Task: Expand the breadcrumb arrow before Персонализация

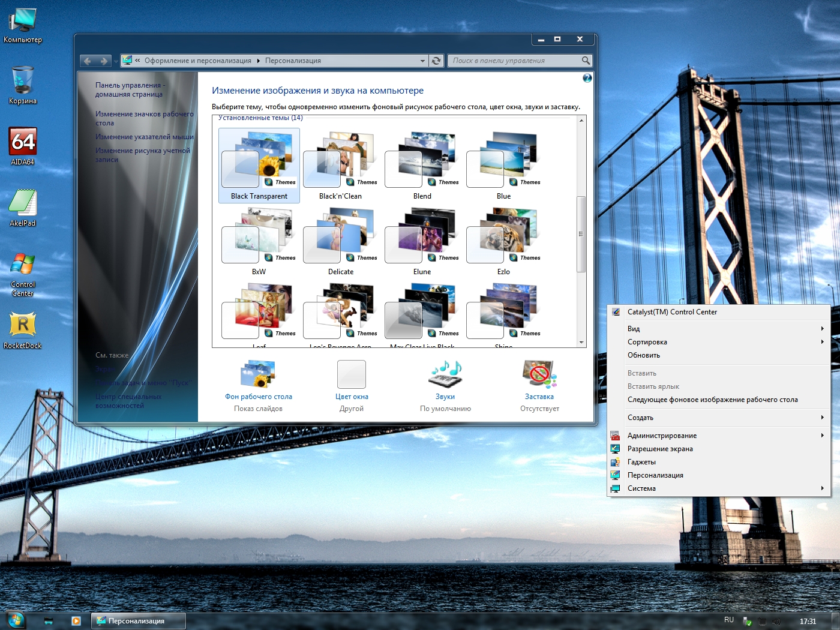Action: [x=259, y=61]
